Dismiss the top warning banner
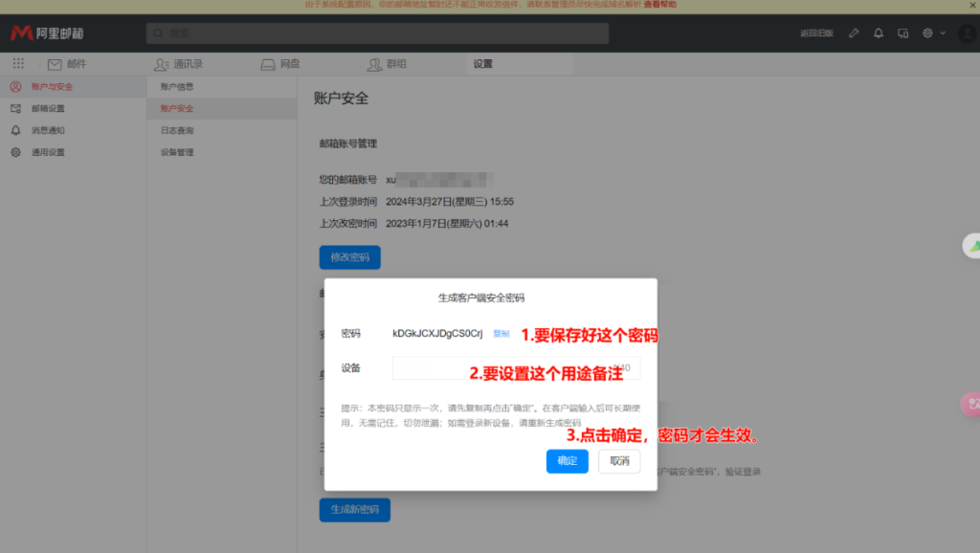 (972, 5)
